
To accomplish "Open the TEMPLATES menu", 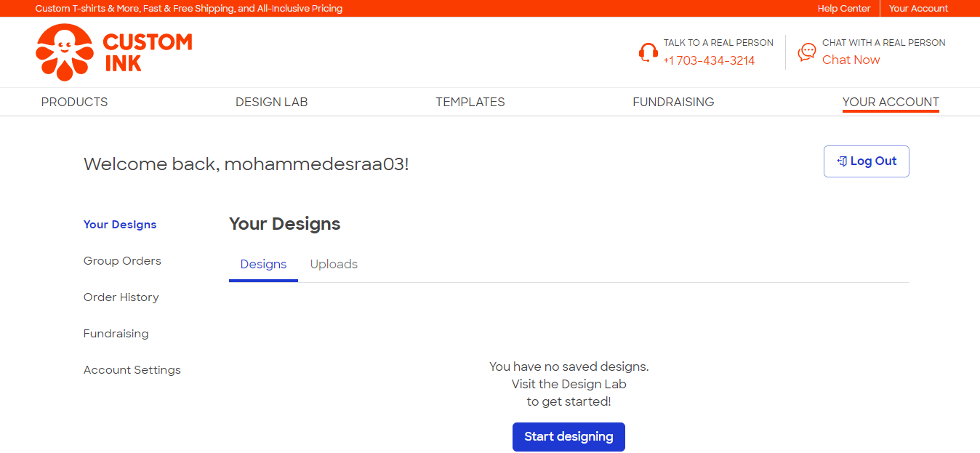I will pyautogui.click(x=470, y=102).
